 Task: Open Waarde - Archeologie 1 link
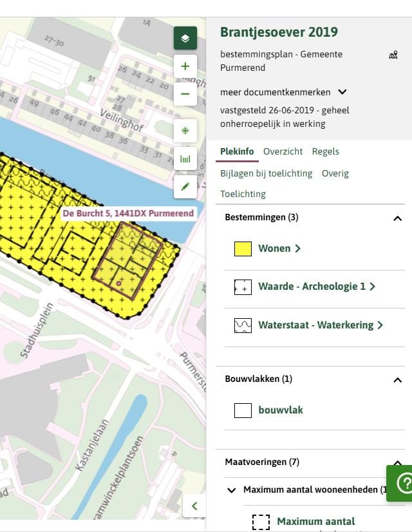point(316,287)
